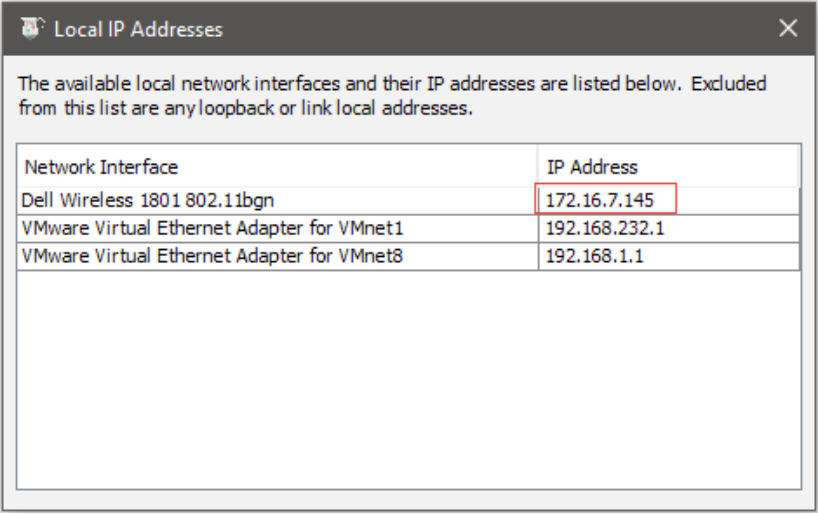Click the app icon in the title bar
The image size is (818, 514).
click(32, 28)
